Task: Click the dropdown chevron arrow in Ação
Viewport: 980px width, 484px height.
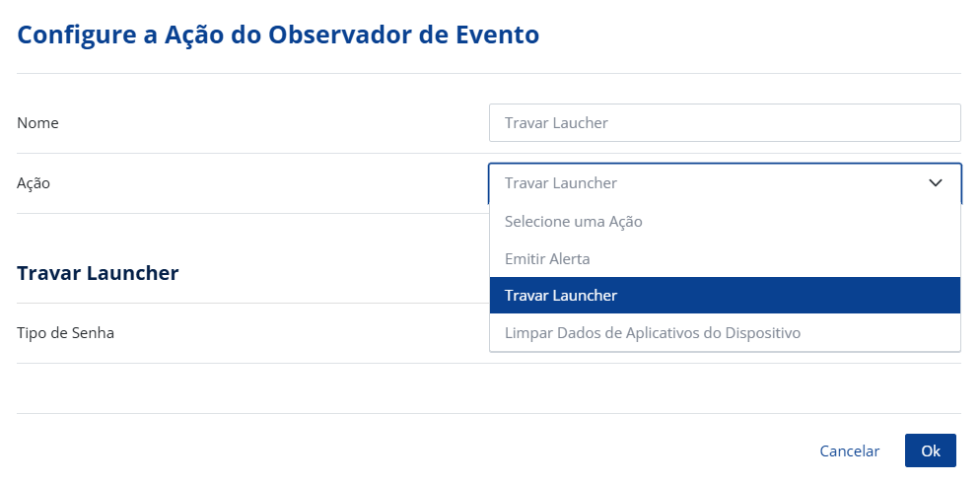Action: point(936,183)
